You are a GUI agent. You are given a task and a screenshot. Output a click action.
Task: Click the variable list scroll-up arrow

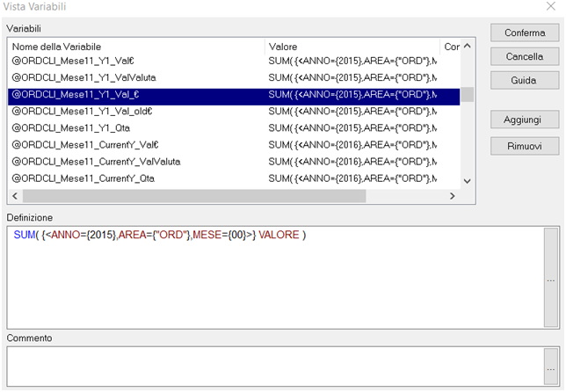pyautogui.click(x=467, y=46)
